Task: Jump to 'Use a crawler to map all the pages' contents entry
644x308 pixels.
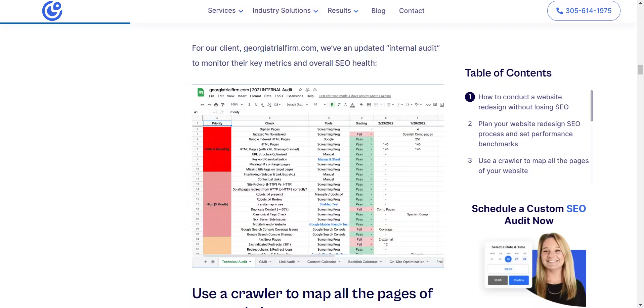Action: 533,166
